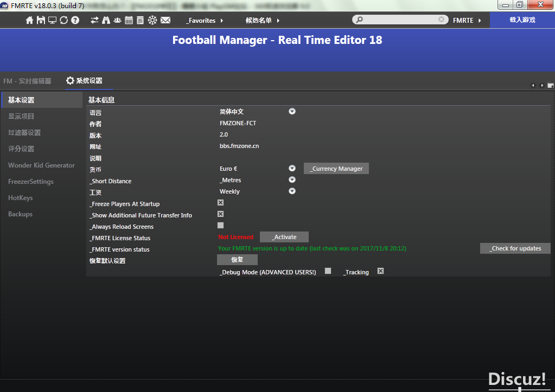
Task: Toggle Freeze Players At Startup checkbox
Action: (x=220, y=202)
